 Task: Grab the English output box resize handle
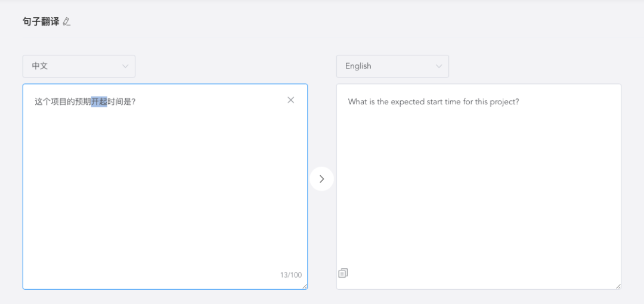click(x=618, y=286)
